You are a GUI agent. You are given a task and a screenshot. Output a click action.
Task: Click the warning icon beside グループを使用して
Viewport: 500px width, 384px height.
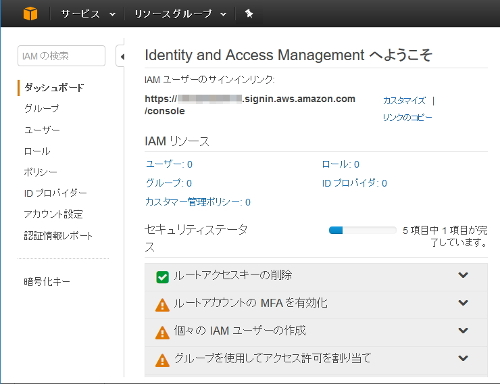click(x=162, y=360)
